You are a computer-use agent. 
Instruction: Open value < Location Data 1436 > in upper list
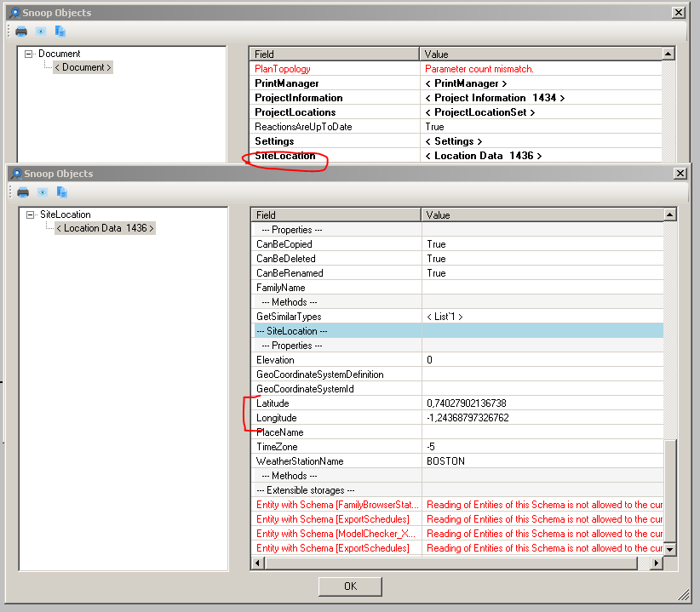(x=484, y=156)
